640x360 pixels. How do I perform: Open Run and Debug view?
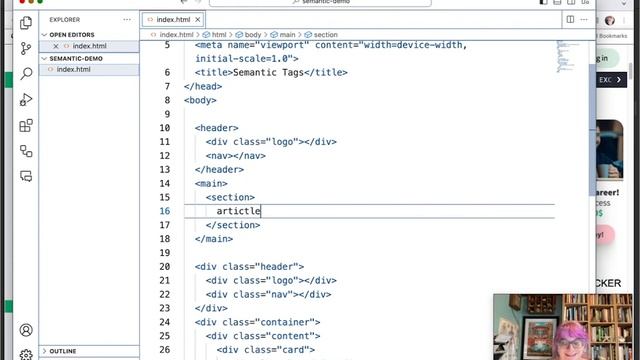[x=26, y=100]
